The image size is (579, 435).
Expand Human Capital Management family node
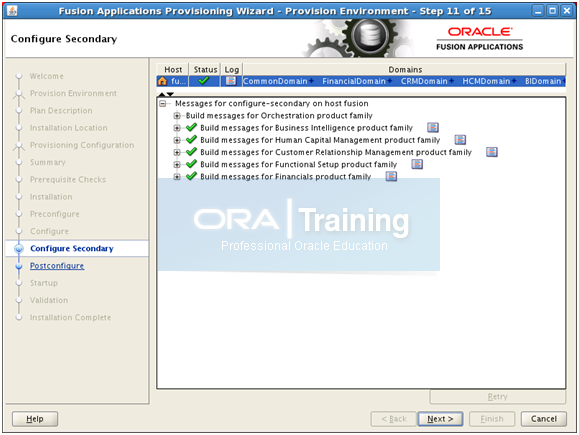(x=177, y=140)
